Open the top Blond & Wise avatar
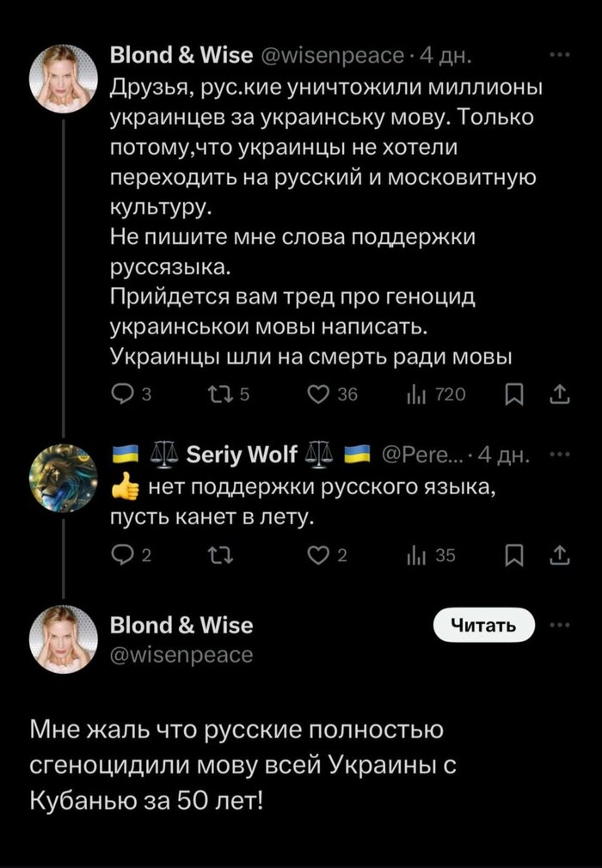Screen dimensions: 602x868 64,79
